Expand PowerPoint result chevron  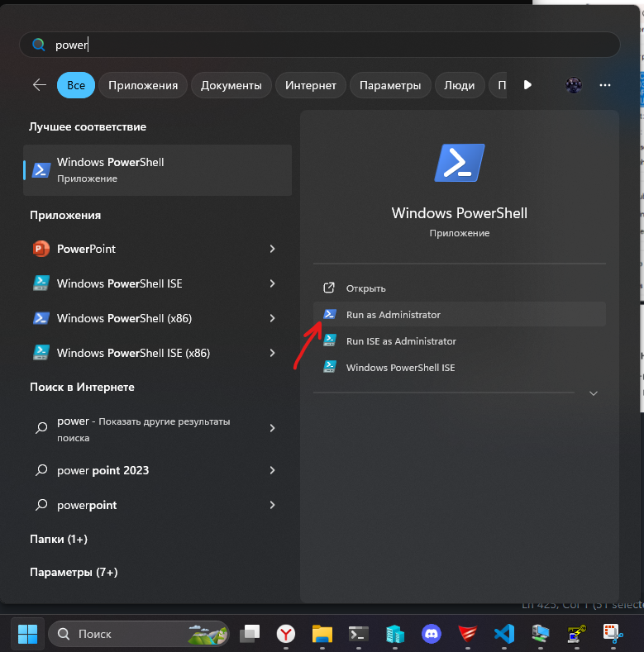pos(272,249)
